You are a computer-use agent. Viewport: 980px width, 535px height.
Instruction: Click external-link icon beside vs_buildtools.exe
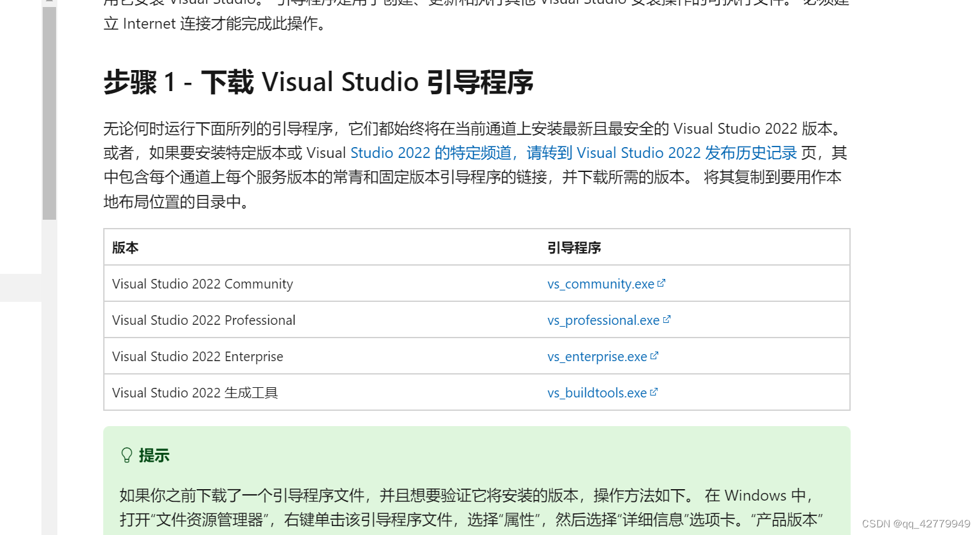point(654,392)
